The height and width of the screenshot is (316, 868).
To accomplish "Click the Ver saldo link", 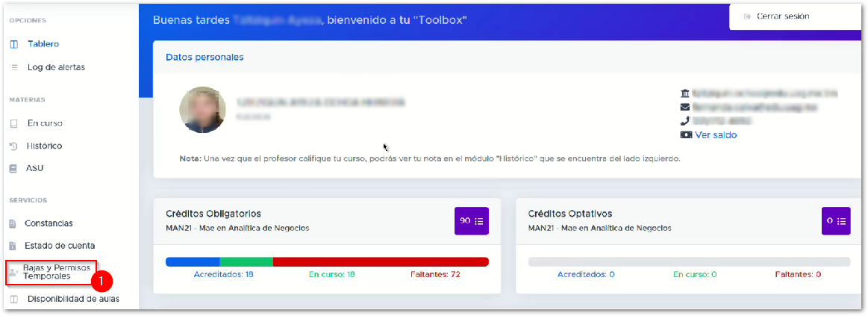I will [x=716, y=134].
